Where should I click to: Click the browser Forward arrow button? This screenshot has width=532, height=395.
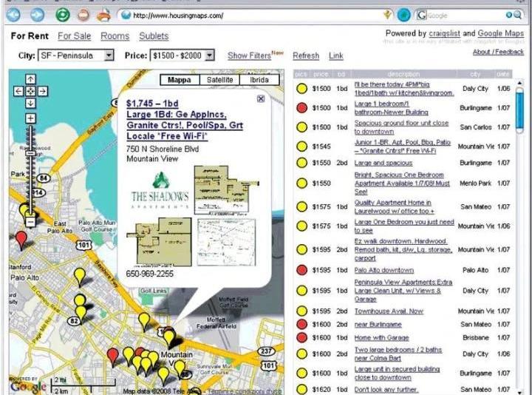pos(38,15)
